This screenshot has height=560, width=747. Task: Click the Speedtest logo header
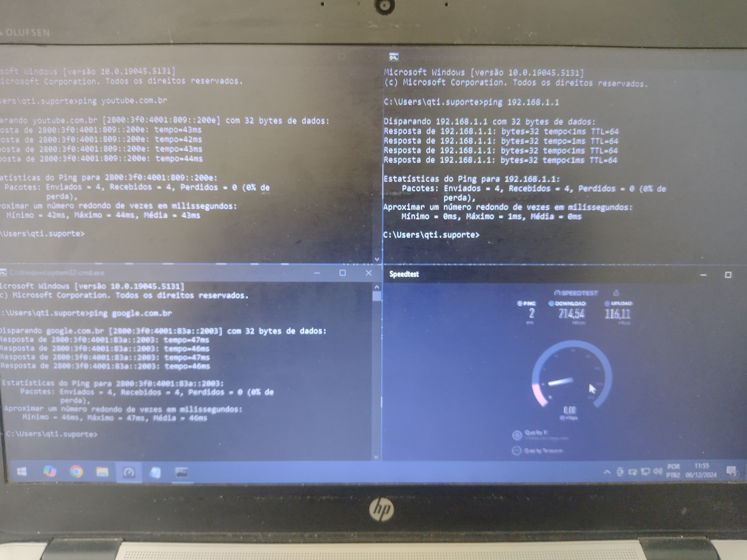576,293
